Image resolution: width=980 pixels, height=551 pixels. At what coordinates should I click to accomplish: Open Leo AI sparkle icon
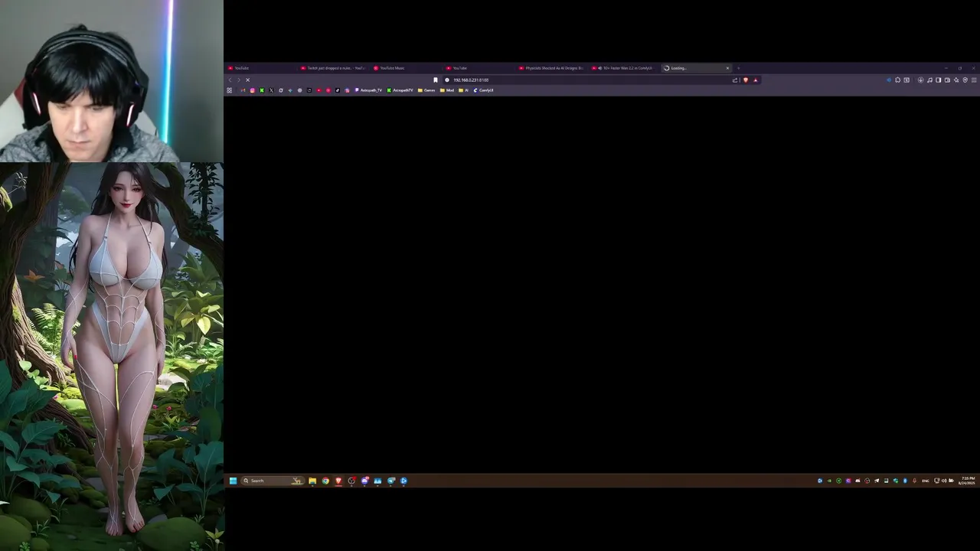(x=956, y=80)
